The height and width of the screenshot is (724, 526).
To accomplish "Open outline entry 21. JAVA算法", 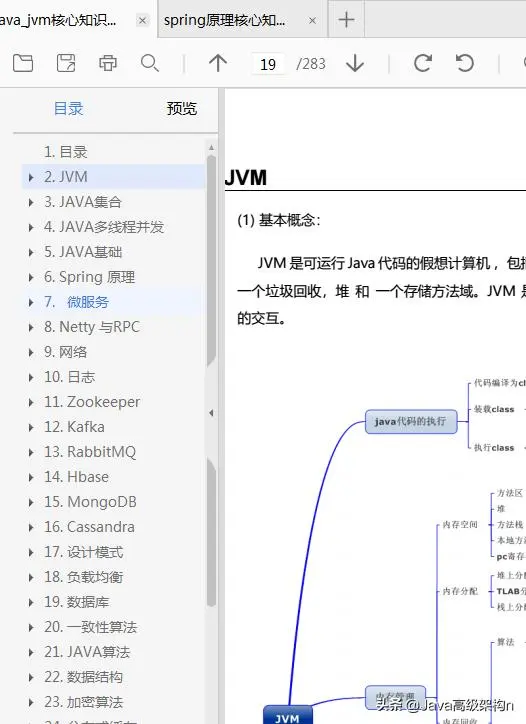I will click(x=87, y=652).
